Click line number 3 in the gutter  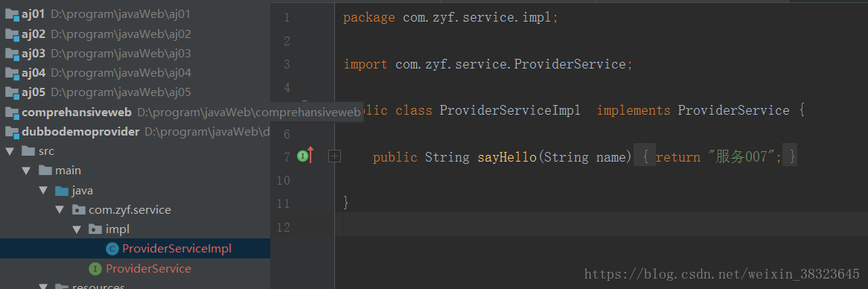pos(286,64)
